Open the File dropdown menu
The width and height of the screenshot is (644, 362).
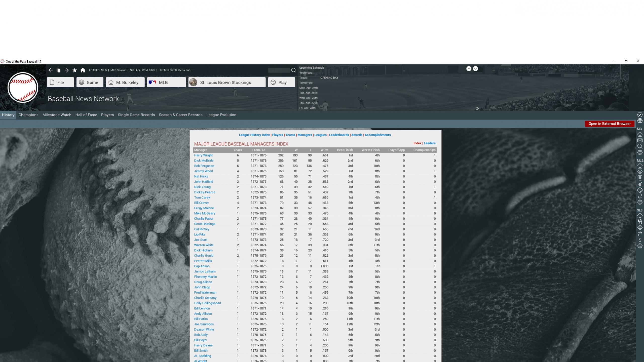point(60,82)
